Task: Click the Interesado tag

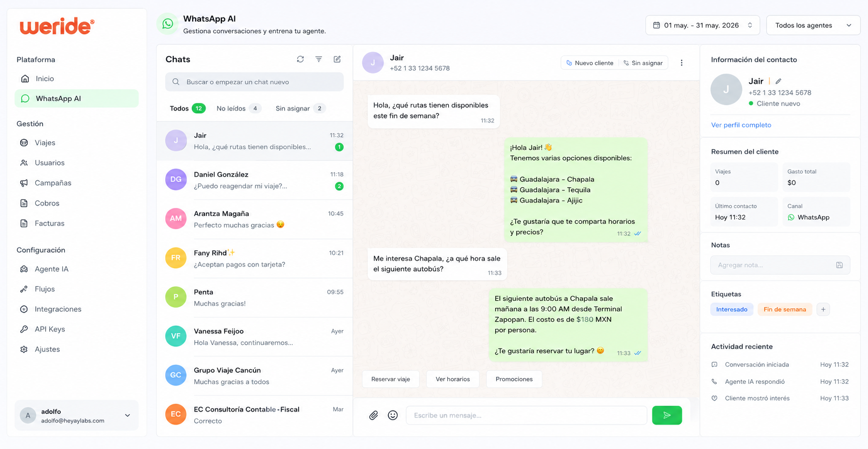Action: [732, 310]
